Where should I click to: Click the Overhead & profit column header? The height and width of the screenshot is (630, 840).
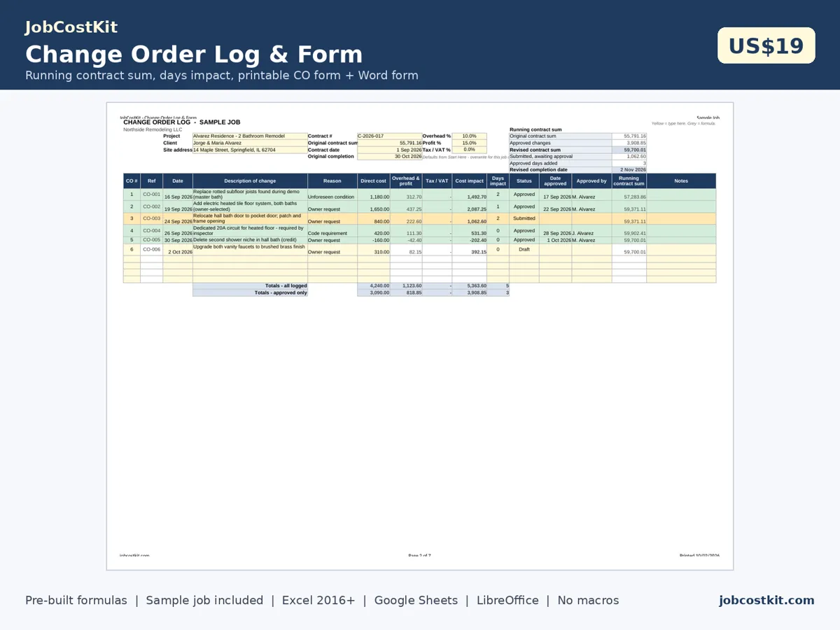406,181
